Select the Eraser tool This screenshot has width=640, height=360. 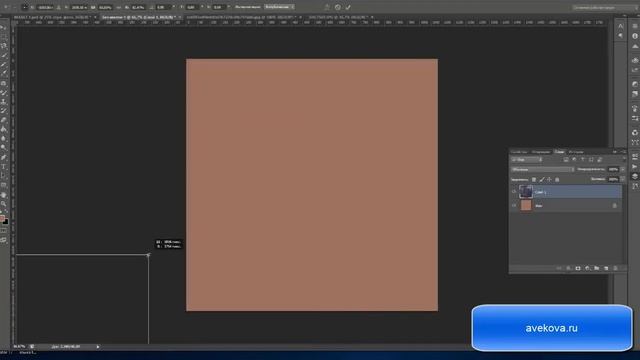pyautogui.click(x=4, y=120)
